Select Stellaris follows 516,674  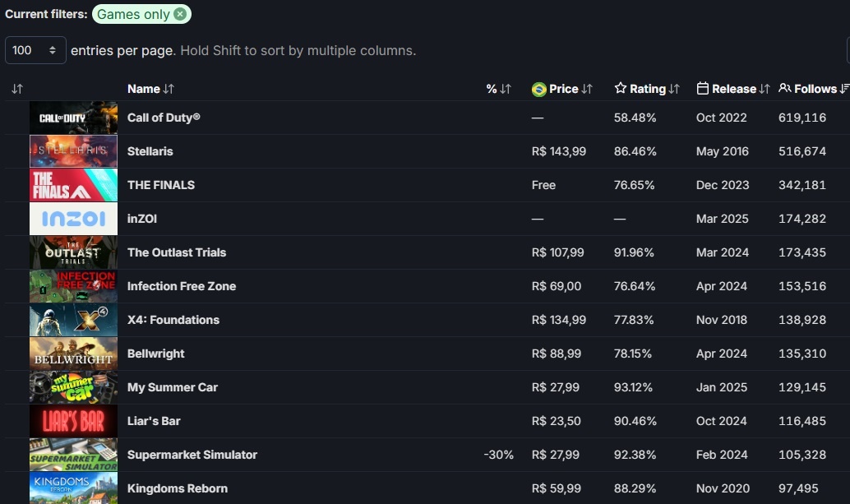click(802, 151)
